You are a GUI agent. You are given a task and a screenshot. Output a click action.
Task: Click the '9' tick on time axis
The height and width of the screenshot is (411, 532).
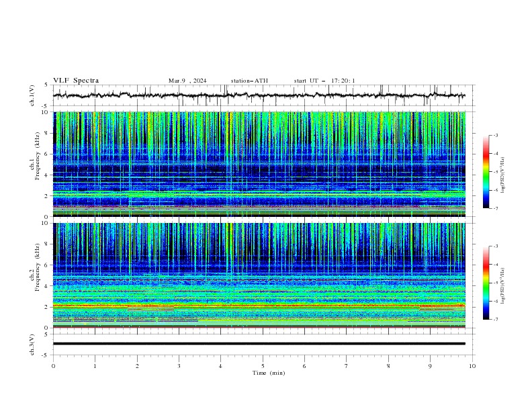click(430, 366)
